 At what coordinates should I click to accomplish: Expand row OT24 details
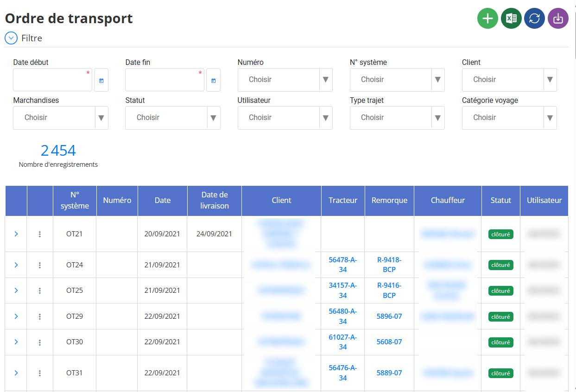[x=16, y=265]
